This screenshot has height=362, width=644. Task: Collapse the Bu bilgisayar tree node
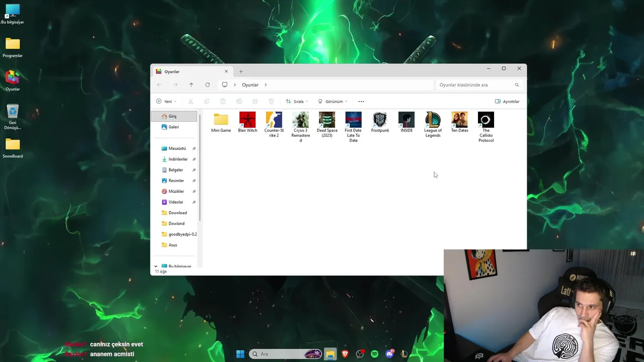coord(155,266)
